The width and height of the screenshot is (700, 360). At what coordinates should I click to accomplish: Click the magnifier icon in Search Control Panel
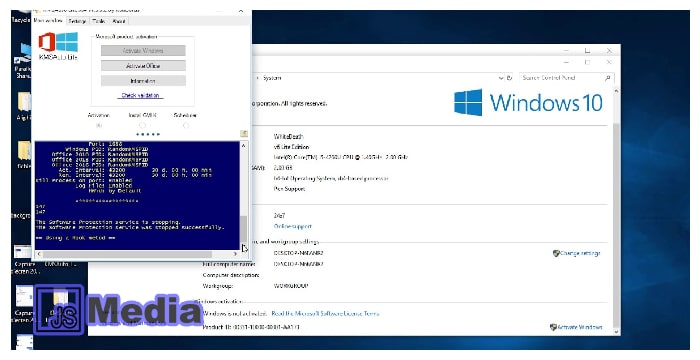[x=608, y=78]
